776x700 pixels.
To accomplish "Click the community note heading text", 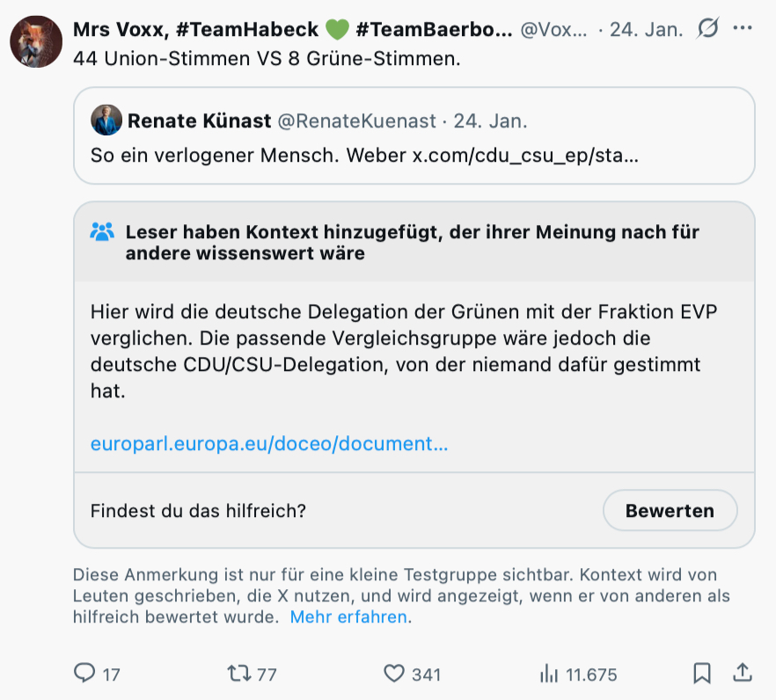I will 412,243.
